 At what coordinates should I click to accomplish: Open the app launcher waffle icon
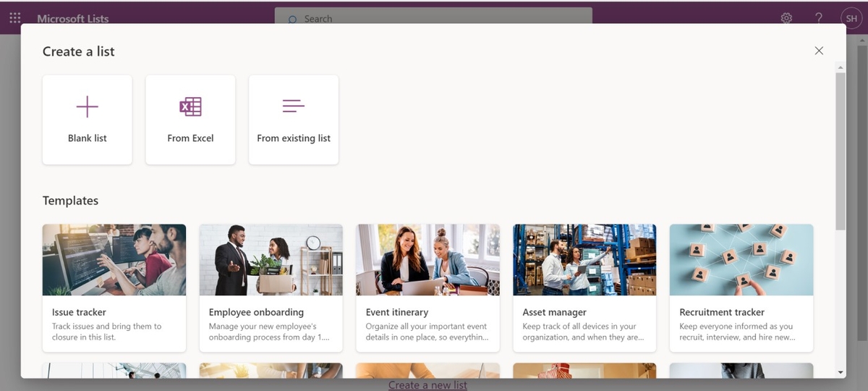coord(15,18)
